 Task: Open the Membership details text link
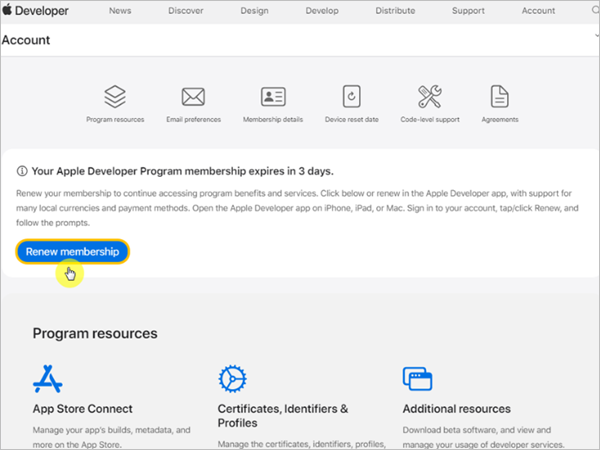point(273,119)
